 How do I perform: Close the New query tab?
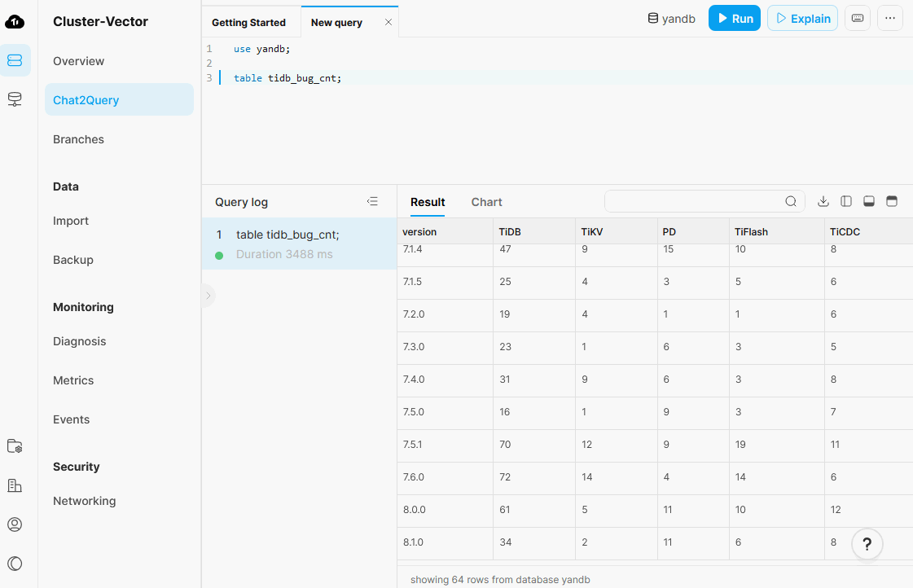388,22
